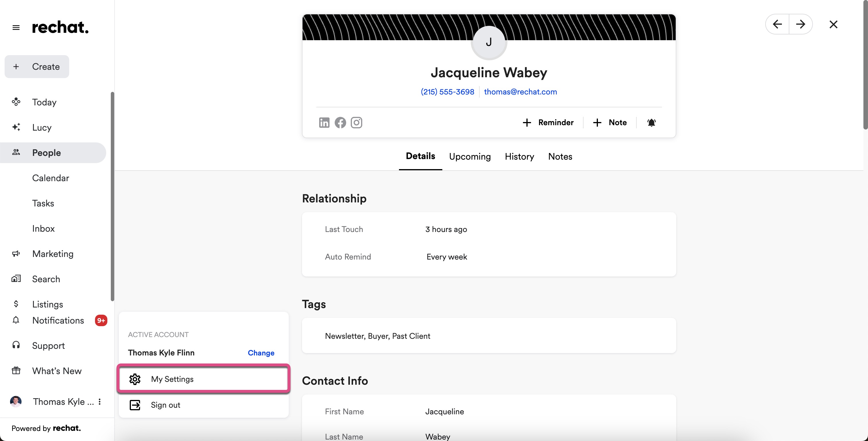Click the Create button
The width and height of the screenshot is (868, 441).
pos(37,67)
